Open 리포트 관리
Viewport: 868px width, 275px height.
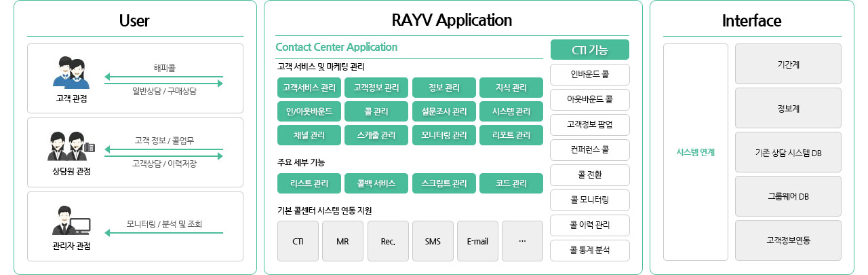point(511,135)
